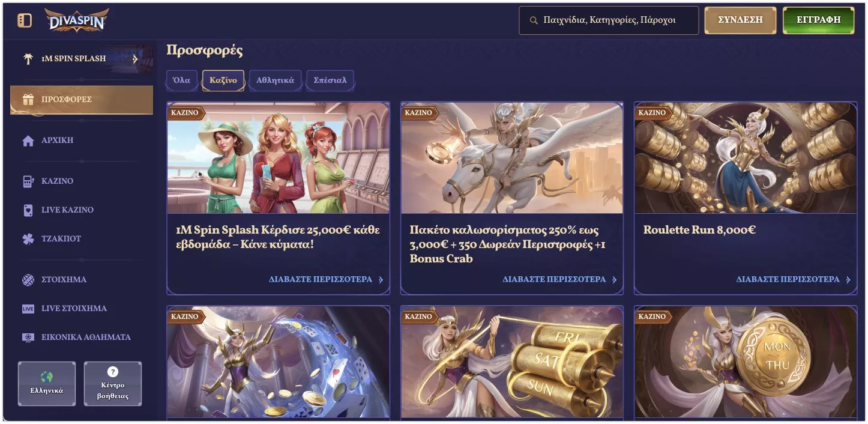Viewport: 868px width, 424px height.
Task: Open the Κέντρο βοήθειας help center
Action: (113, 384)
